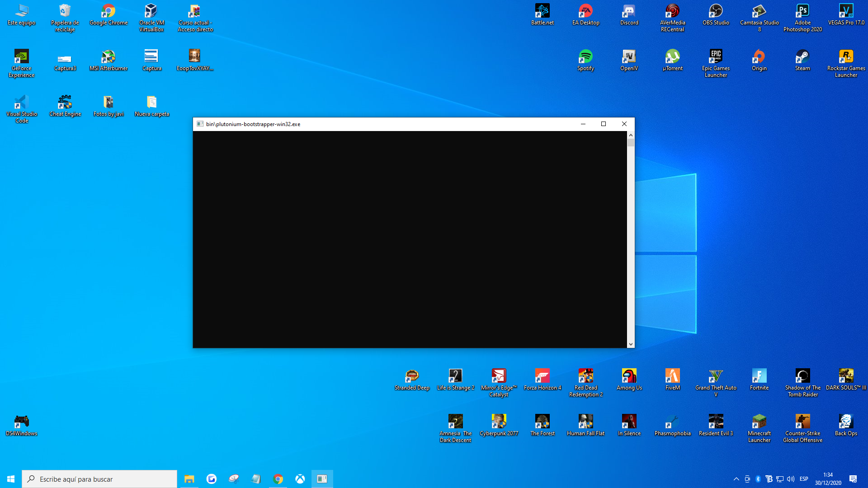The image size is (868, 488).
Task: Select the Camtasia Studio 8 icon
Action: tap(759, 18)
